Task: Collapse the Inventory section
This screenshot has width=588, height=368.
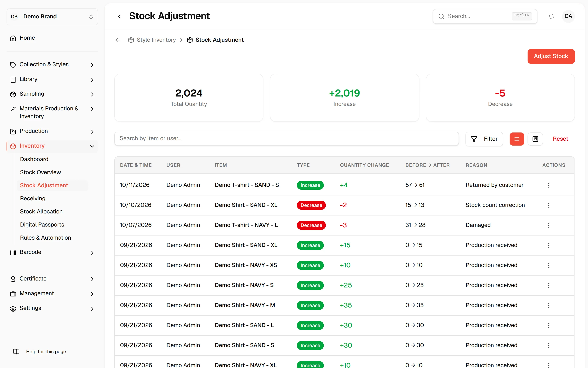Action: (x=52, y=146)
